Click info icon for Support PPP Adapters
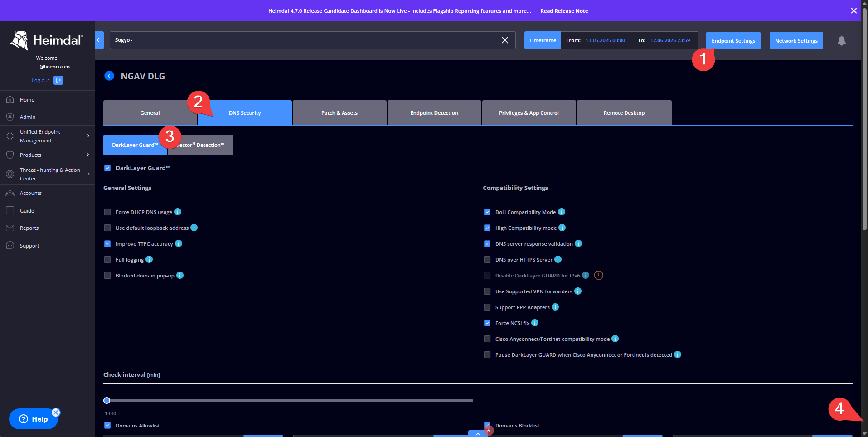Viewport: 868px width, 437px height. (x=555, y=307)
